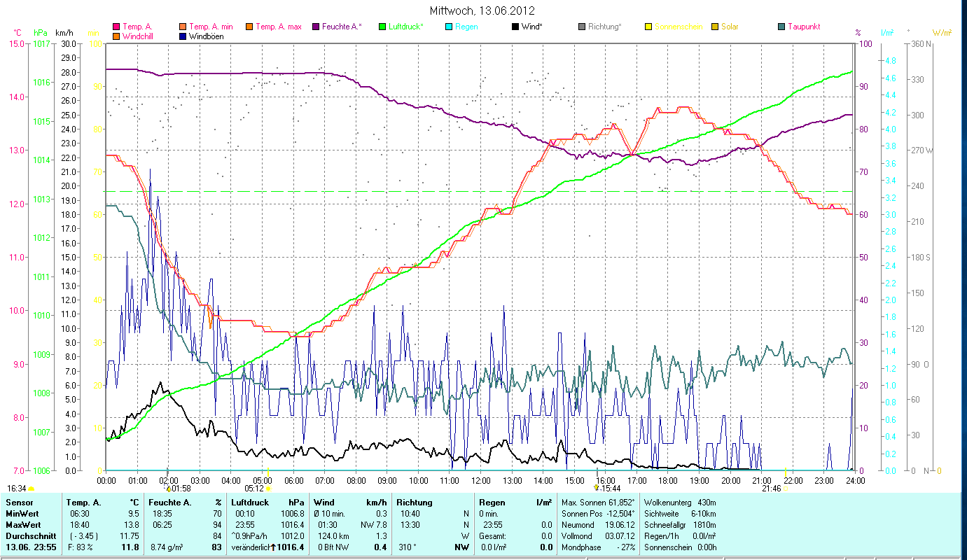This screenshot has height=560, width=967.
Task: Click the red rising pressure arrow icon
Action: (274, 547)
